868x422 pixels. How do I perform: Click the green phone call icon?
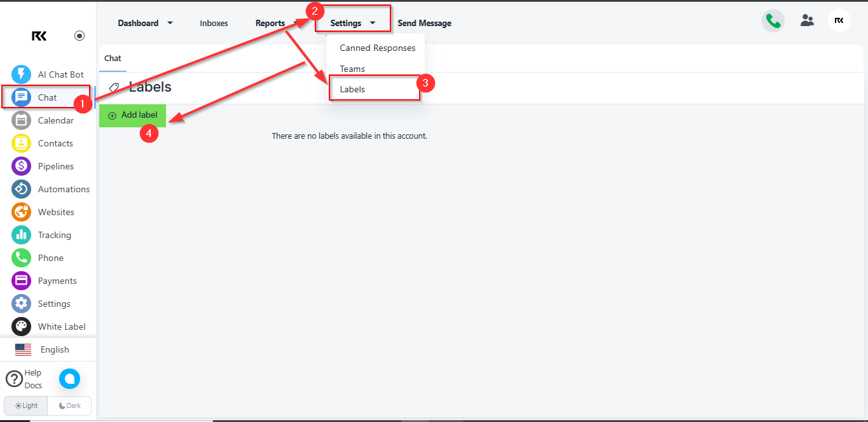tap(773, 21)
